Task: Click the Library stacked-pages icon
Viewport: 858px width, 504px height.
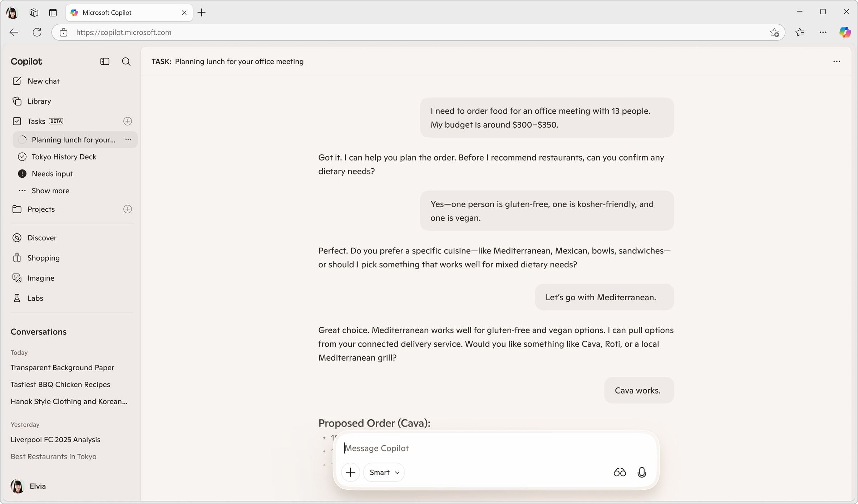Action: point(17,101)
